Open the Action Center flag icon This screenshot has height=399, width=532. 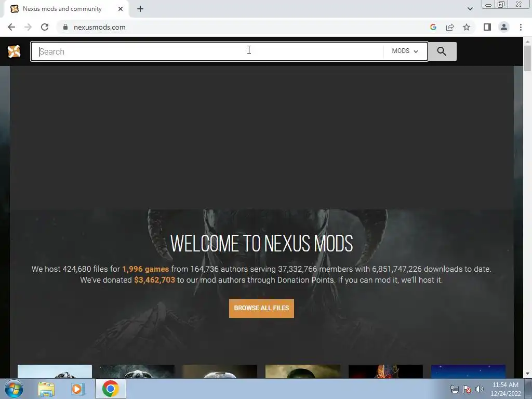pos(467,389)
